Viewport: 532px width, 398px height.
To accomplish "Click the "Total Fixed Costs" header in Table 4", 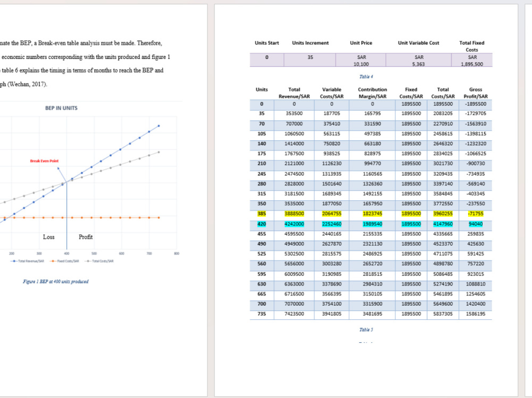I will coord(471,46).
